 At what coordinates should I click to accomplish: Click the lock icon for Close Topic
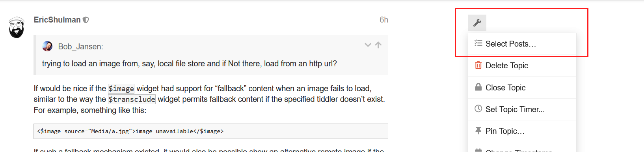[x=478, y=87]
